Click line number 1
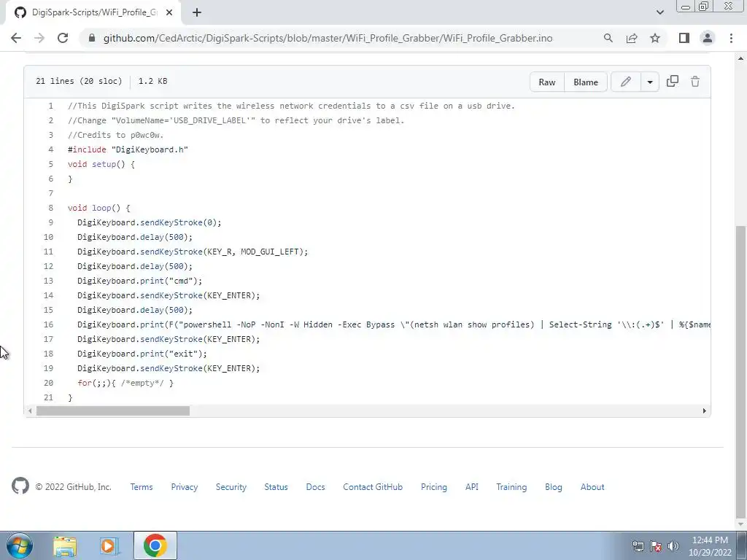The height and width of the screenshot is (560, 747). pyautogui.click(x=50, y=106)
